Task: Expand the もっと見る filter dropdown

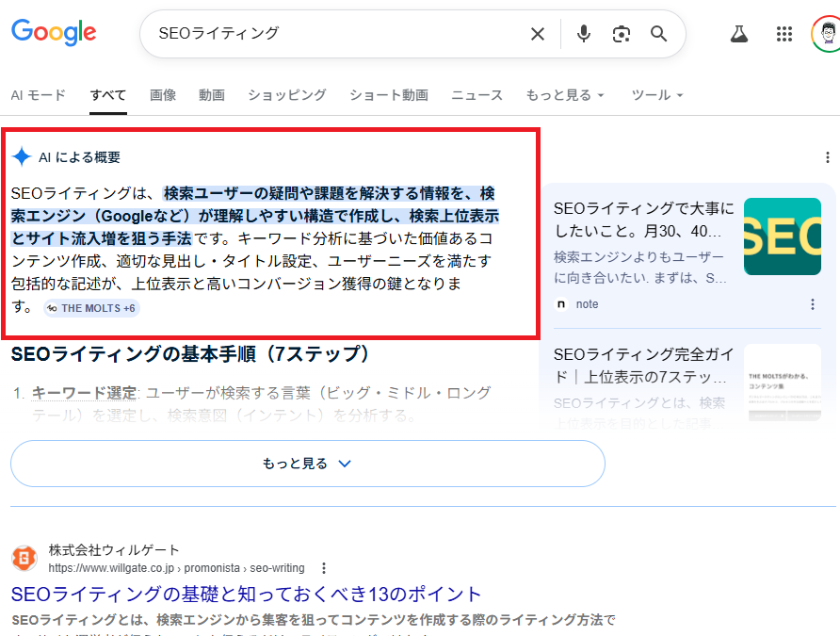Action: tap(565, 95)
